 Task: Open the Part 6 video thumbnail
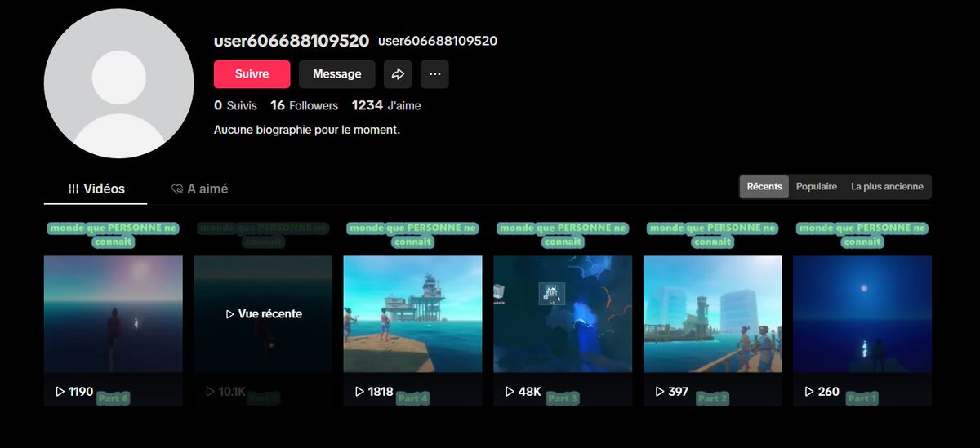113,314
